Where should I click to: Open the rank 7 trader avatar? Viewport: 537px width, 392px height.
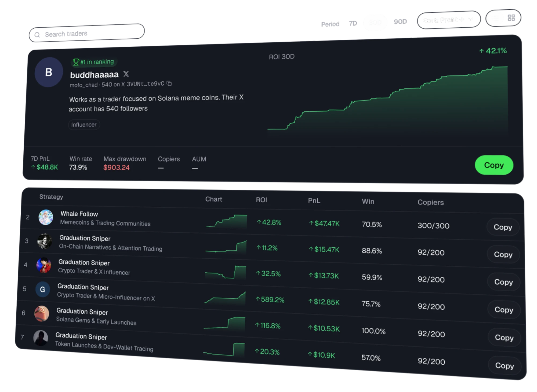(41, 338)
